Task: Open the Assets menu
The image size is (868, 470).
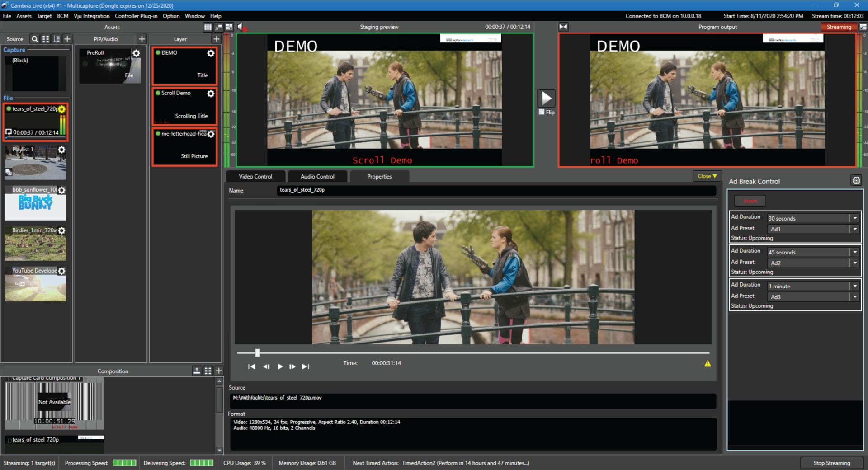Action: tap(24, 16)
